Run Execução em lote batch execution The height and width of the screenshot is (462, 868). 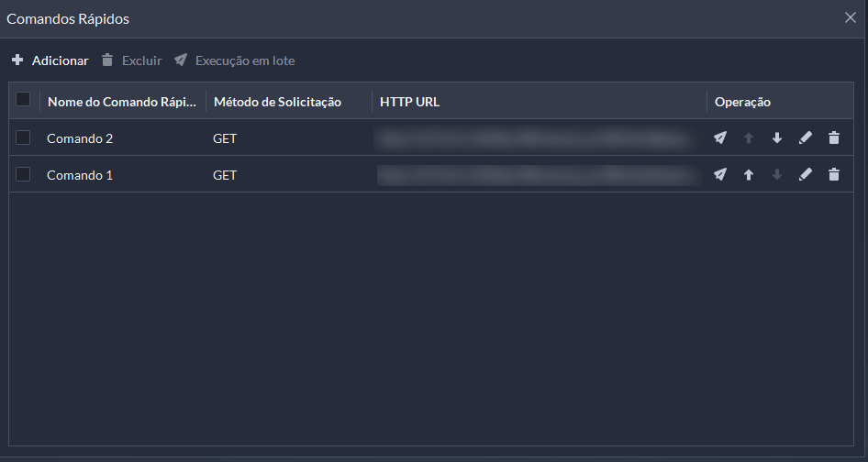[x=234, y=60]
